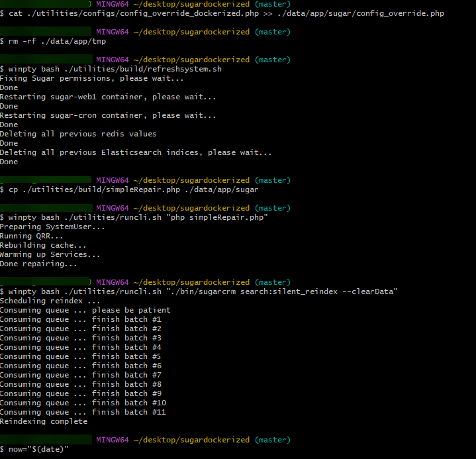Click 'Restarting sugar-cron container' output line
The image size is (476, 459).
tap(108, 115)
